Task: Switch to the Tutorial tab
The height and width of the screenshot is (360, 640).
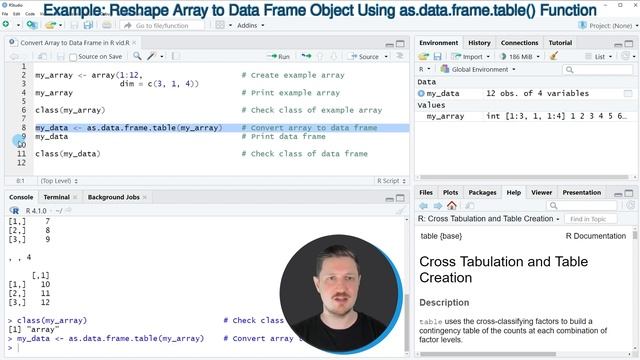Action: [x=560, y=43]
